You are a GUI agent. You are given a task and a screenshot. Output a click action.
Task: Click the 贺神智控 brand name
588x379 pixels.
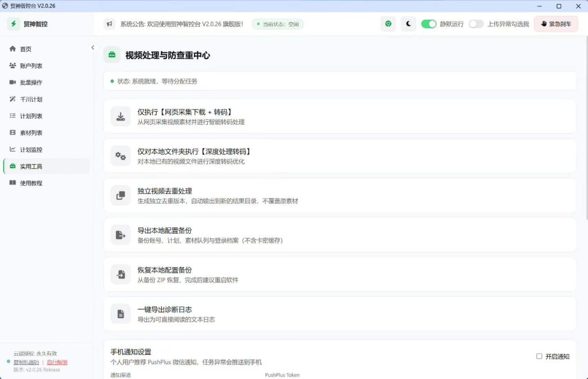click(x=35, y=24)
